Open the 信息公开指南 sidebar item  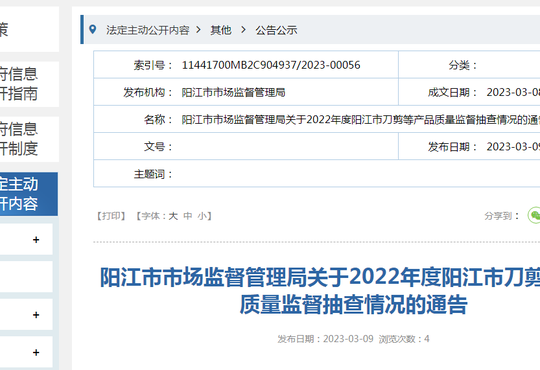[x=29, y=84]
